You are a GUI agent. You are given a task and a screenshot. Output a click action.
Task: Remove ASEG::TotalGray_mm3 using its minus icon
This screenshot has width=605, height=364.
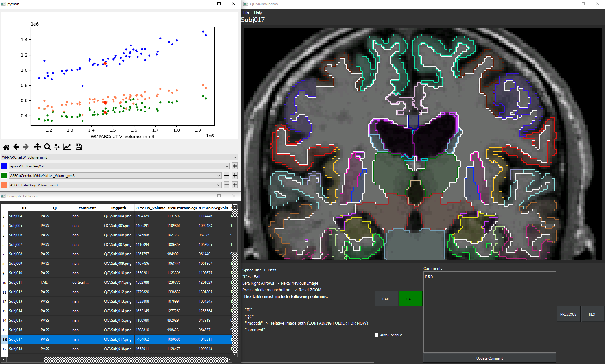pyautogui.click(x=226, y=185)
